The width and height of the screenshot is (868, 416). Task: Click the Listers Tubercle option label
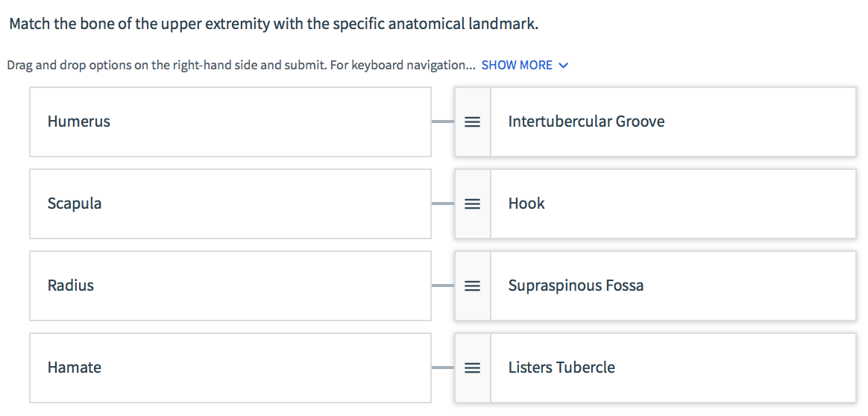tap(562, 368)
